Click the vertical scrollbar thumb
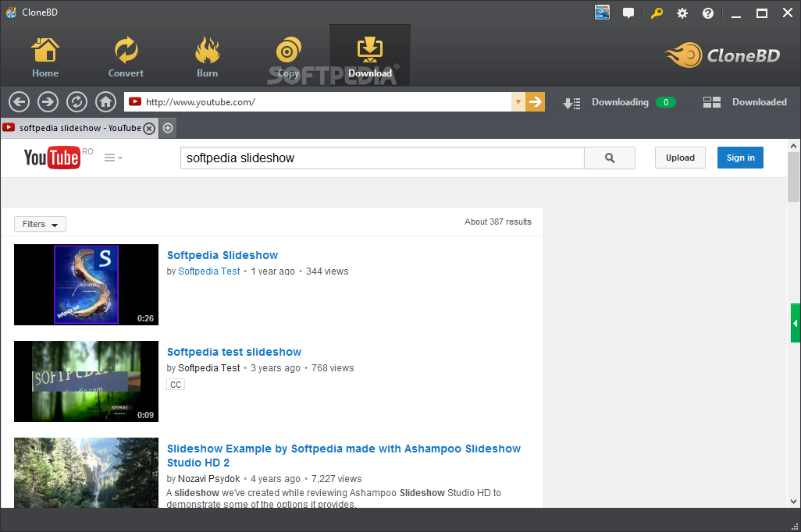This screenshot has width=801, height=532. (x=793, y=176)
